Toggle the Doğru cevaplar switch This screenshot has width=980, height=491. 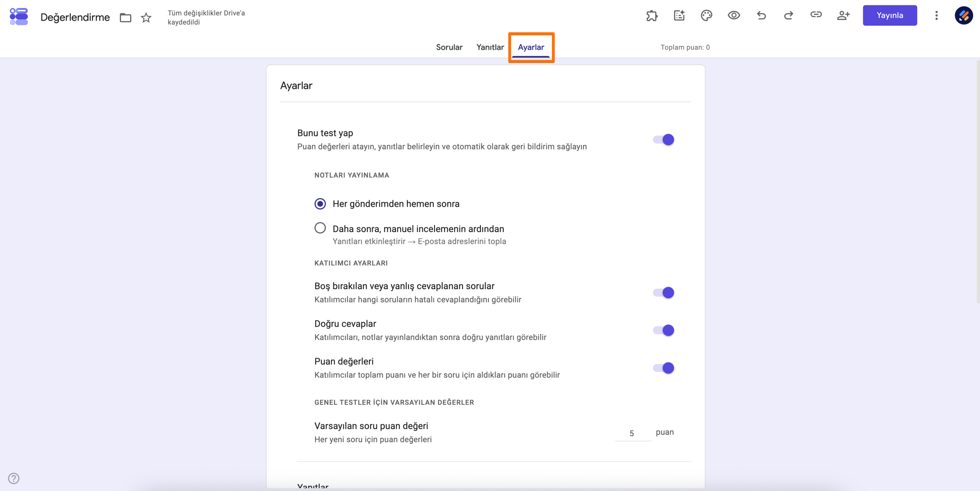663,330
